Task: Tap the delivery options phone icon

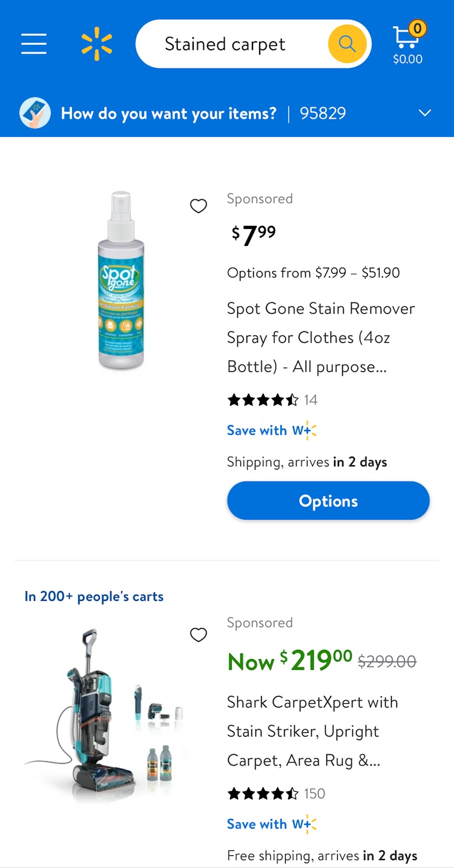Action: click(35, 113)
